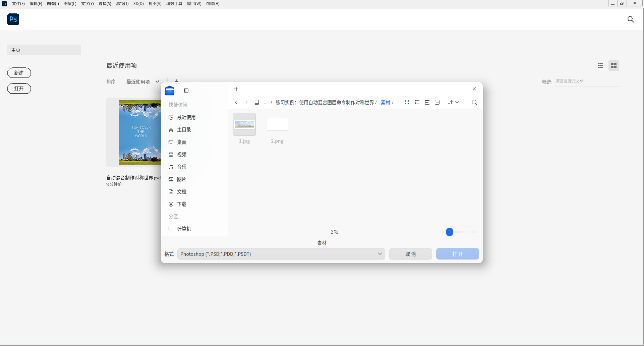
Task: Open the 窗口(W) menu
Action: [194, 4]
